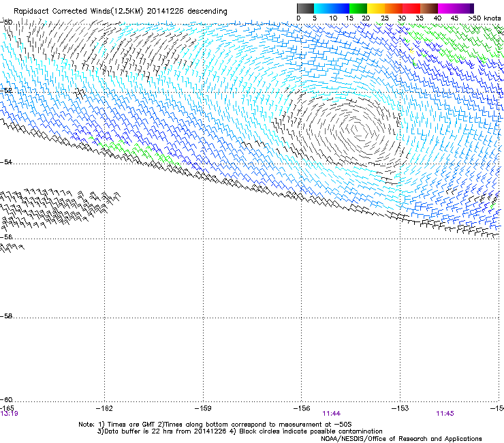Click the '-54' latitude axis label
The height and width of the screenshot is (443, 504).
point(6,162)
